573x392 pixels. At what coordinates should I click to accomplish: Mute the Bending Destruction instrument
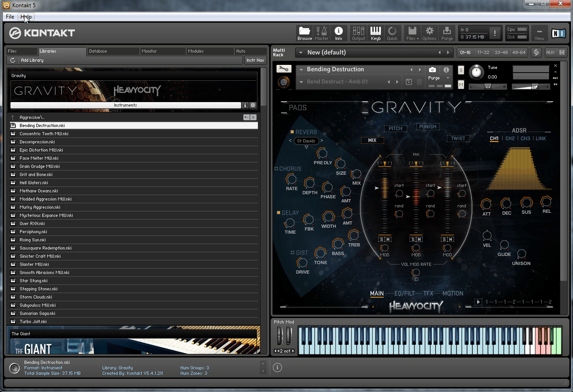(x=461, y=84)
